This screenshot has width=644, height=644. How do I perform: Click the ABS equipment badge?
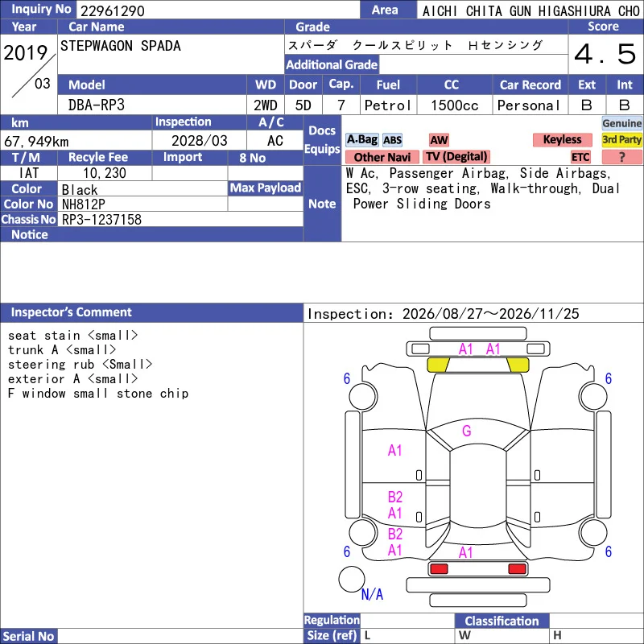pyautogui.click(x=392, y=140)
